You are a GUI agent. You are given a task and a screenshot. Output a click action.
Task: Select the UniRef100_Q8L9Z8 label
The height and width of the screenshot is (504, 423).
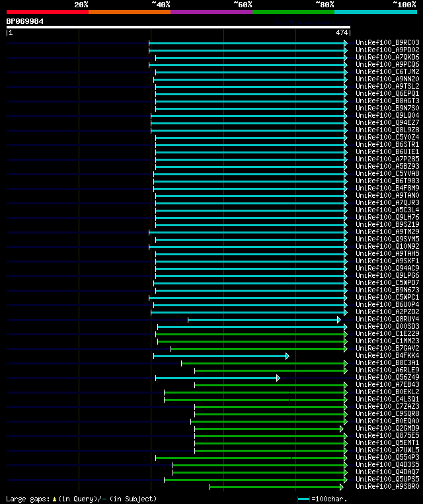pos(387,130)
